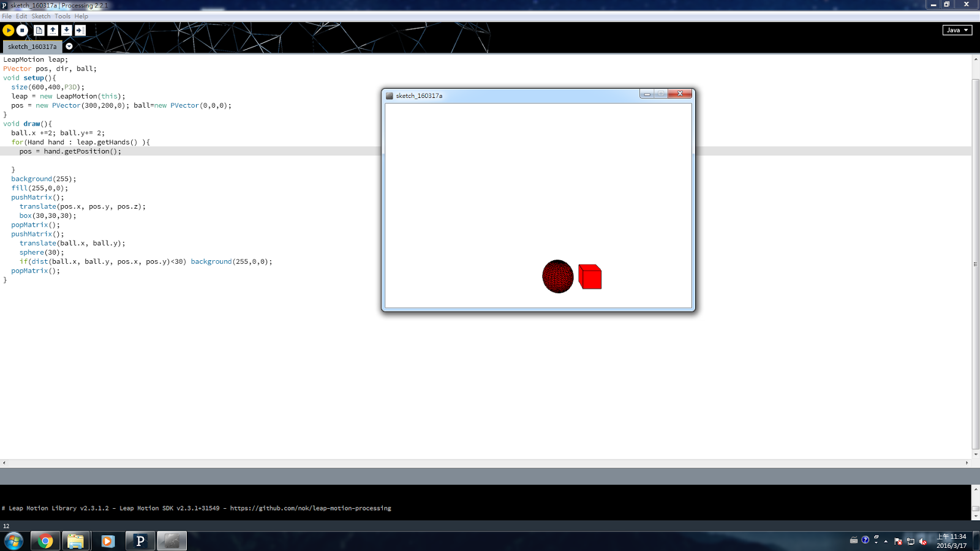980x551 pixels.
Task: Open the on-screen keyboard tray icon
Action: (x=854, y=540)
